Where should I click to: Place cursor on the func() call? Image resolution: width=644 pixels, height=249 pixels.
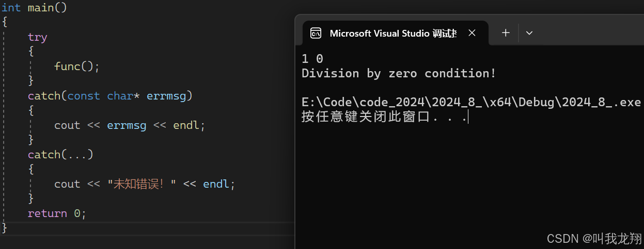point(76,67)
